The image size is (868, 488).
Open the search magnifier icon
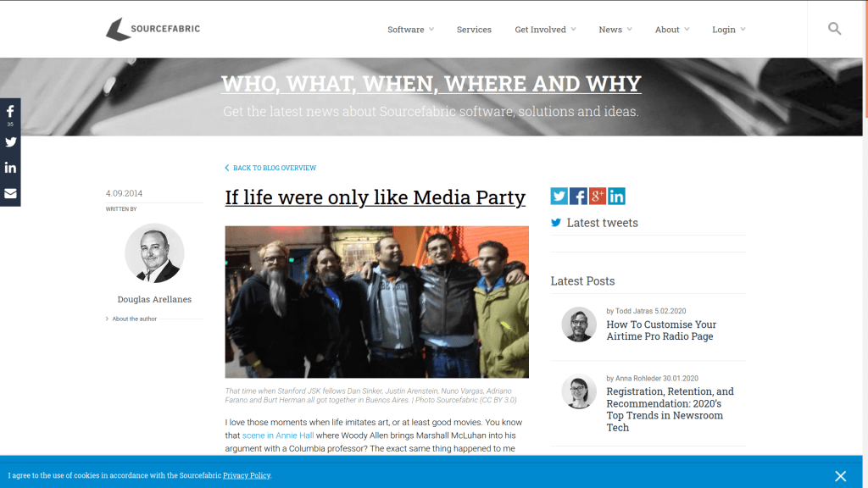pos(834,29)
